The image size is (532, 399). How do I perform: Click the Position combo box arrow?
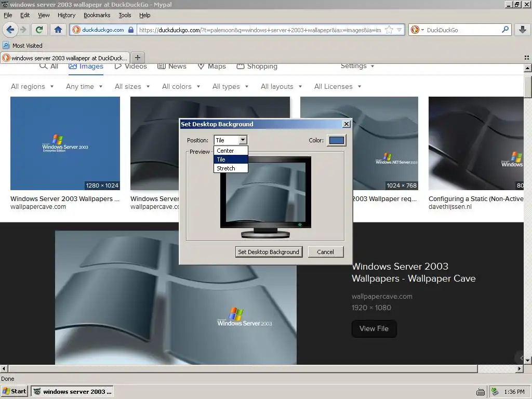[x=243, y=140]
